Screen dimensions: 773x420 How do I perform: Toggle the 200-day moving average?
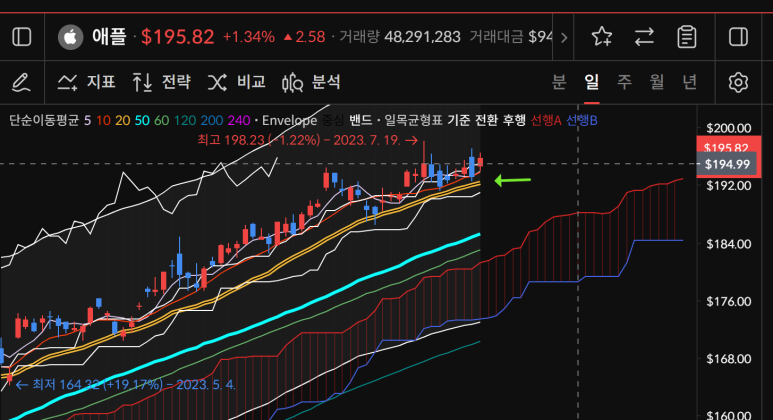click(212, 120)
